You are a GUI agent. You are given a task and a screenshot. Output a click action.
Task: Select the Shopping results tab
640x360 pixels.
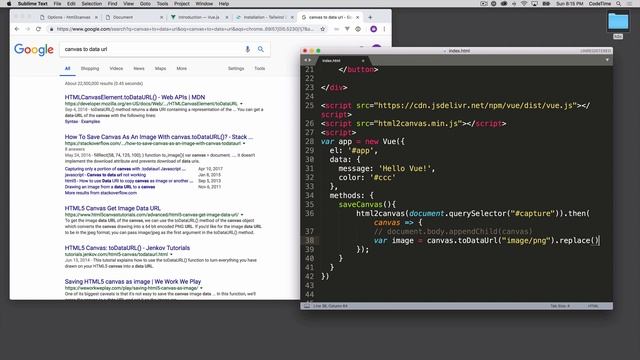90,69
